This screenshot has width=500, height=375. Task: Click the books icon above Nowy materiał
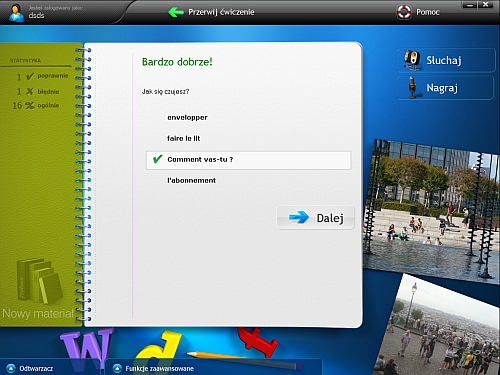(x=39, y=280)
